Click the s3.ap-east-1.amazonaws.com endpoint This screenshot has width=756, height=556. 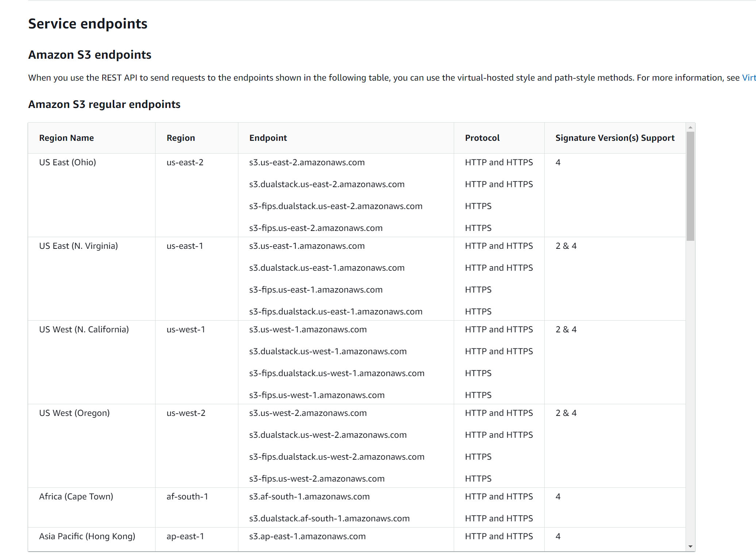coord(307,536)
